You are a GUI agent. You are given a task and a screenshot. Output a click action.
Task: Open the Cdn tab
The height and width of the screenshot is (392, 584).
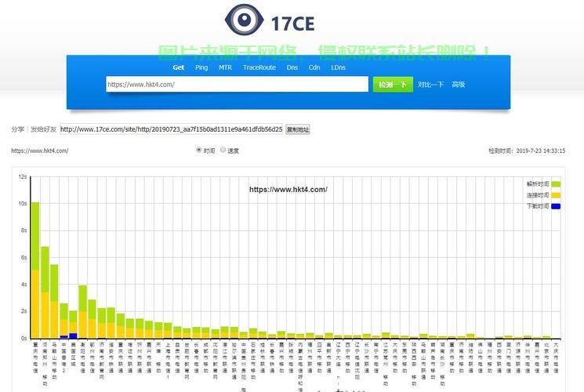click(314, 67)
